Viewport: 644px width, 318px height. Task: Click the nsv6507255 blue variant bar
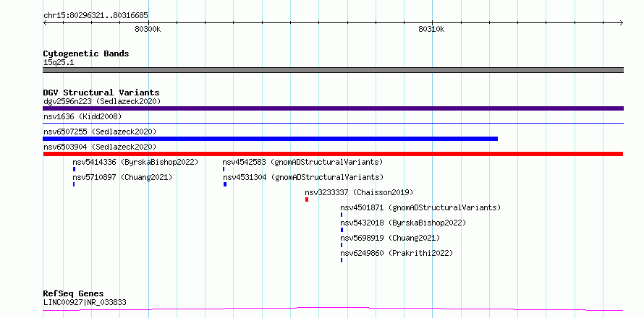tap(270, 139)
